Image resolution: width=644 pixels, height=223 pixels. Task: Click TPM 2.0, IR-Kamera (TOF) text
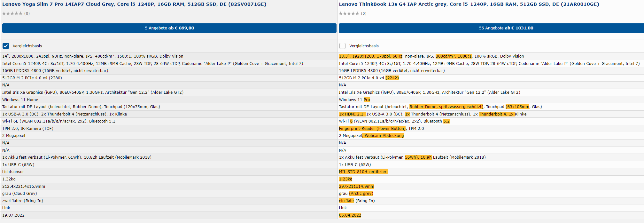click(28, 129)
